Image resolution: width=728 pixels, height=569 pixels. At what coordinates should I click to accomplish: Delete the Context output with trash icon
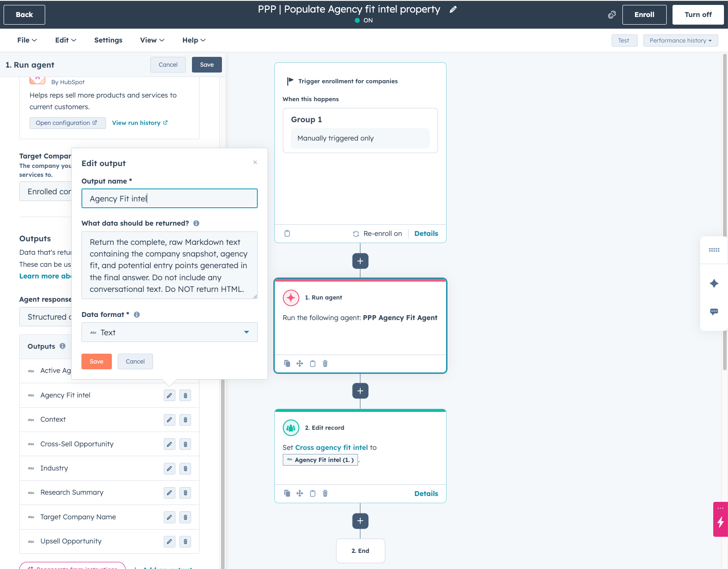point(185,419)
